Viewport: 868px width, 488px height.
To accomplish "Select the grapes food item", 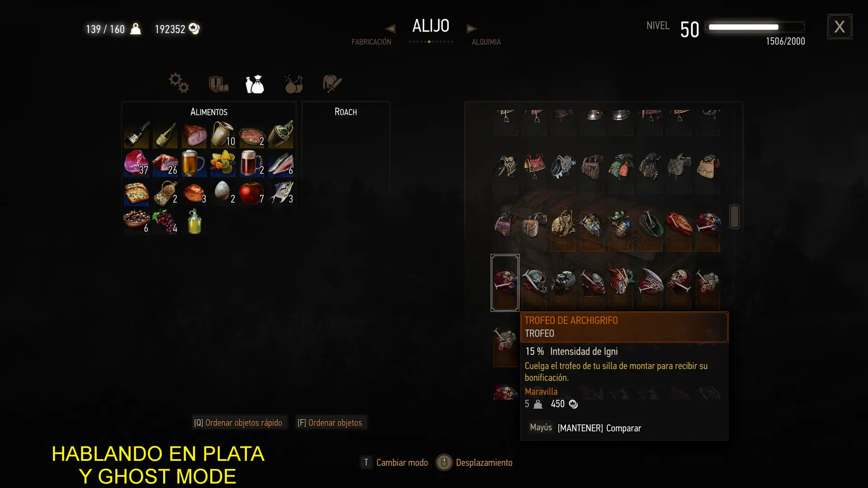I will (165, 221).
